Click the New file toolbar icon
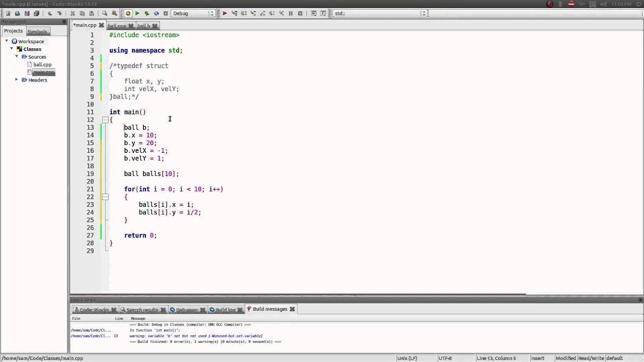Screen dimensions: 644x362 click(8, 14)
